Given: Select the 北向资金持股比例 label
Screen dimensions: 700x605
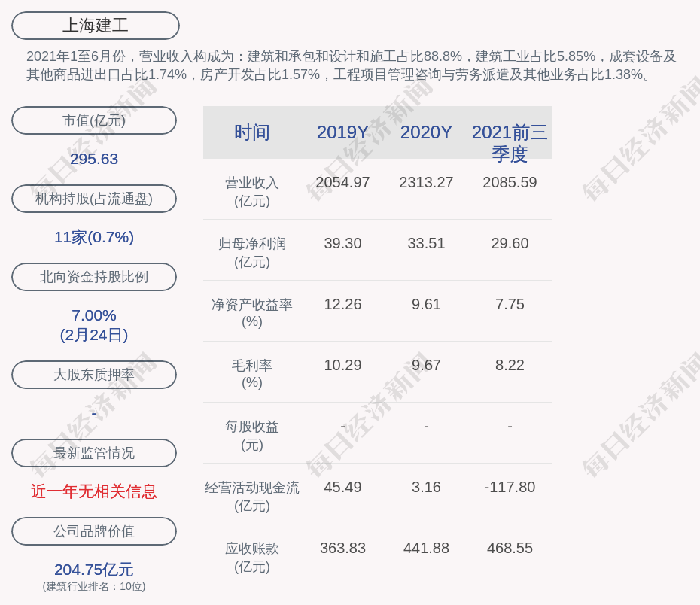Looking at the screenshot, I should click(94, 277).
